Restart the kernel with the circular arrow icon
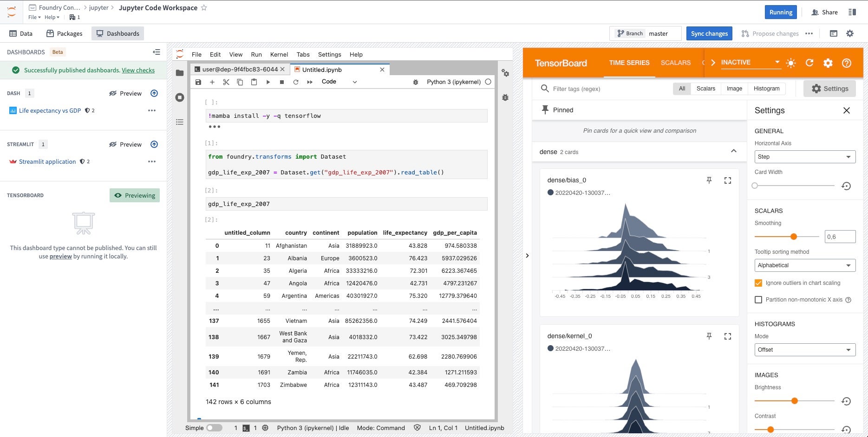The width and height of the screenshot is (868, 437). [x=296, y=82]
